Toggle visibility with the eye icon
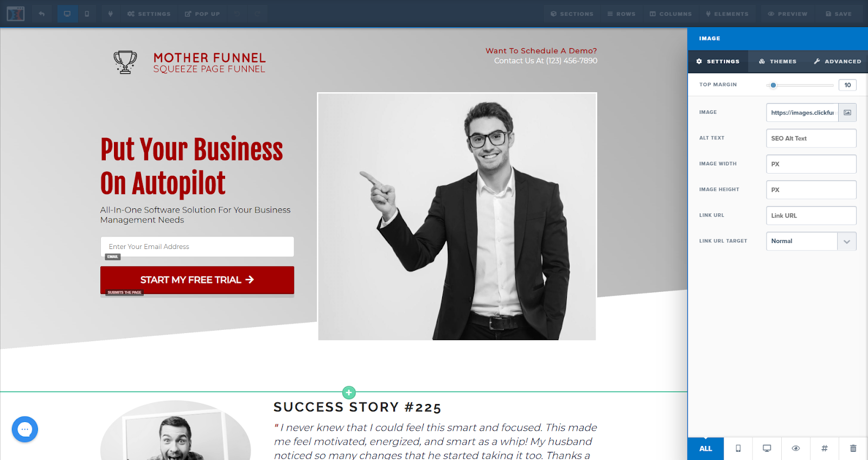 (x=796, y=449)
